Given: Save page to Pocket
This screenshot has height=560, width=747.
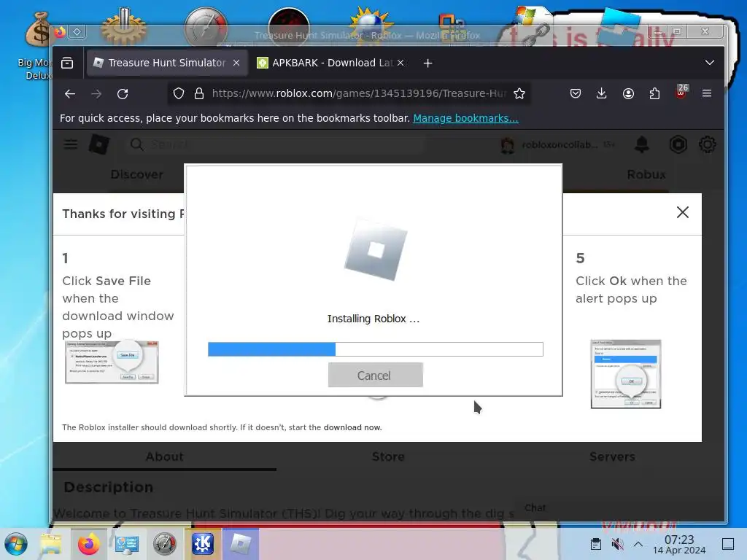Looking at the screenshot, I should click(x=576, y=94).
